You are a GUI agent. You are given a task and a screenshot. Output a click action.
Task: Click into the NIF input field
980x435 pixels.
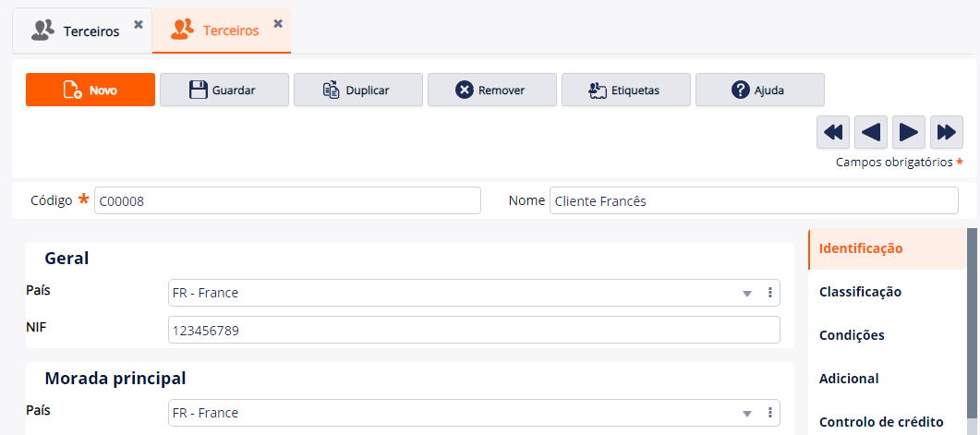[x=473, y=330]
